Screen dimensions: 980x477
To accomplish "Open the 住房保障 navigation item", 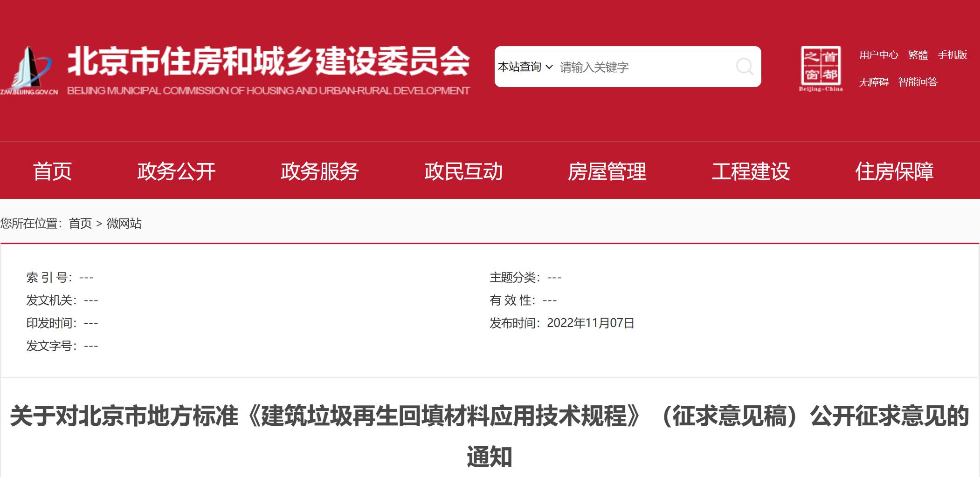I will [x=894, y=171].
